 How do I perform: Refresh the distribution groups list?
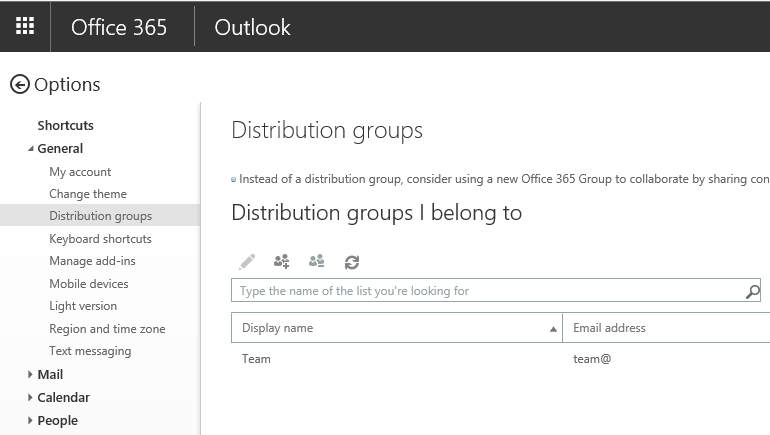tap(352, 262)
